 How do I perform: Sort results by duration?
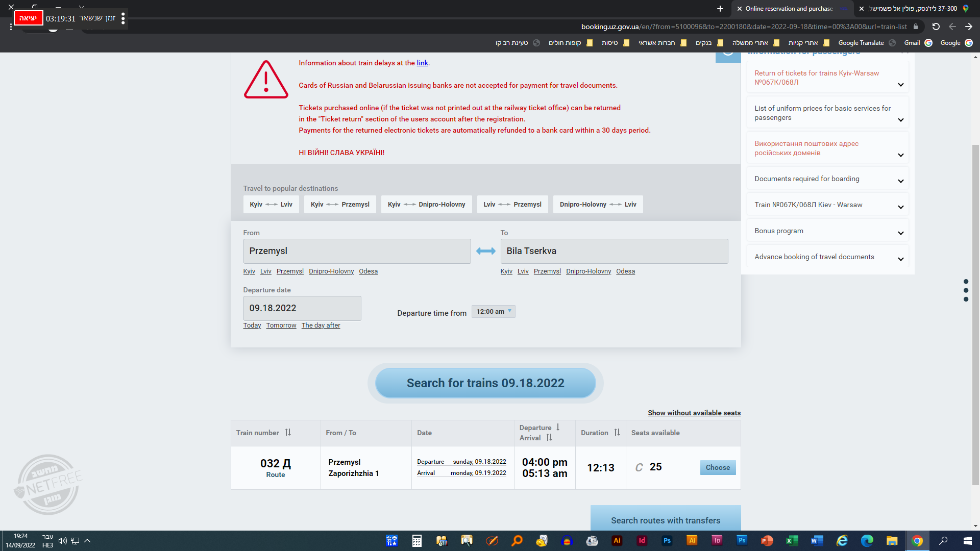click(617, 433)
